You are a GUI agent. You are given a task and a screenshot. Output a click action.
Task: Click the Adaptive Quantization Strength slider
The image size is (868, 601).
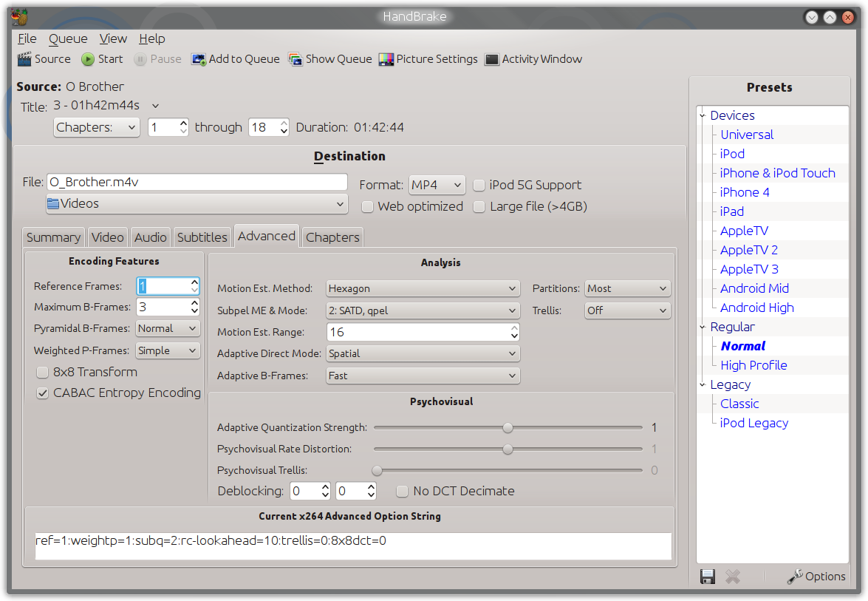click(508, 427)
